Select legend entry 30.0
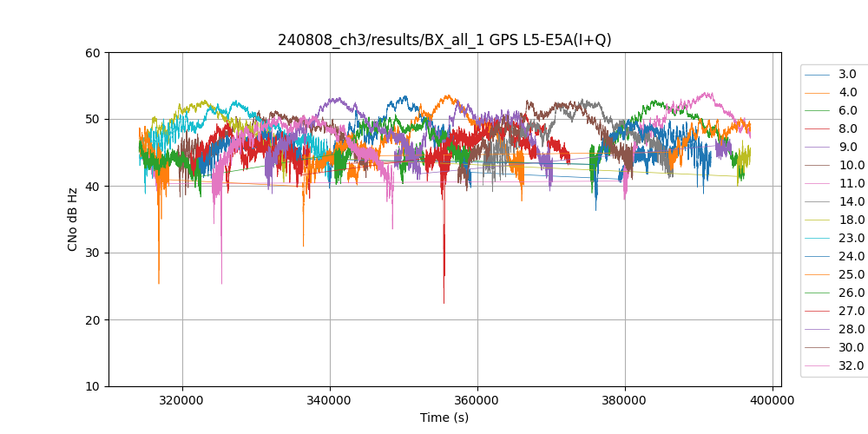Screen dimensions: 868x434 pos(851,347)
